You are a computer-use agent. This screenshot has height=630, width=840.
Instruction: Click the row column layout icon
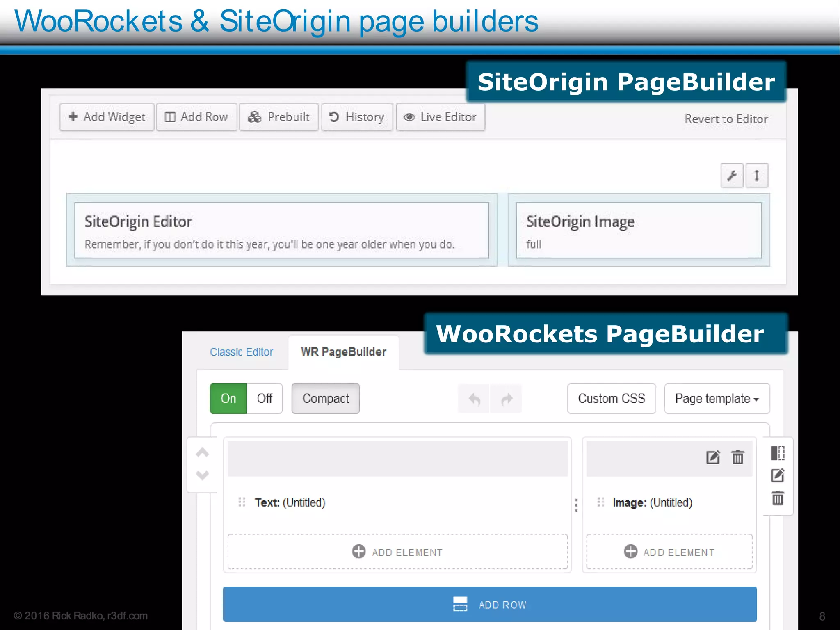tap(778, 453)
